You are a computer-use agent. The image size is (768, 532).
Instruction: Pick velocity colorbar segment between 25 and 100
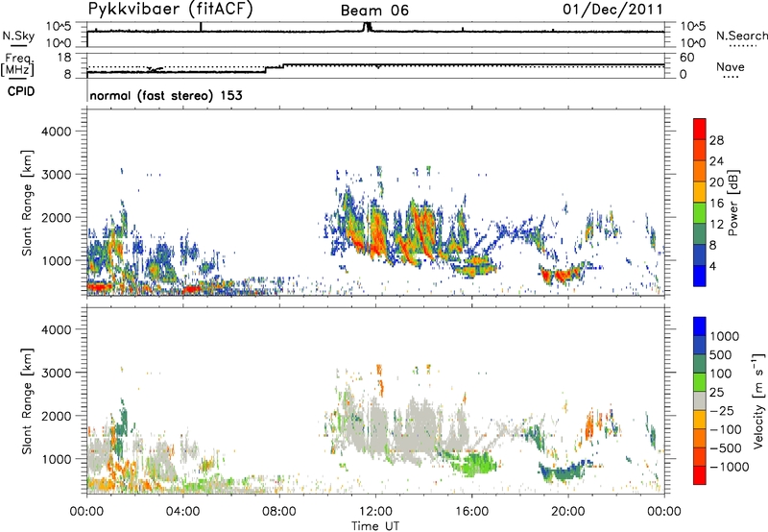pos(700,382)
